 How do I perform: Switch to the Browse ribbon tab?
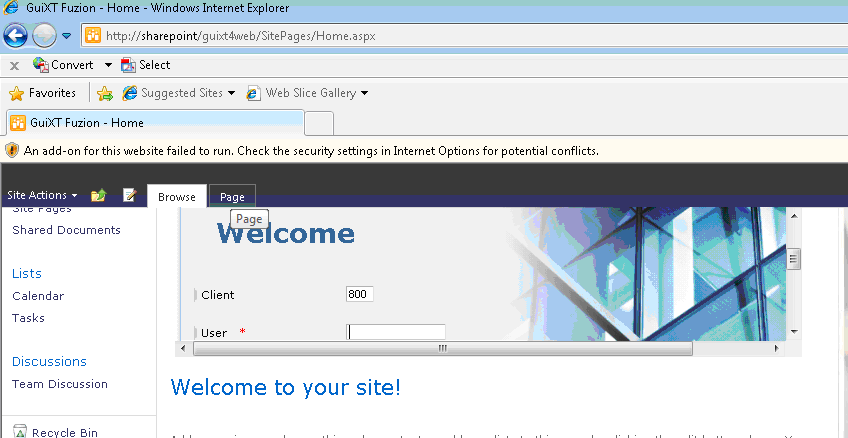pos(177,197)
